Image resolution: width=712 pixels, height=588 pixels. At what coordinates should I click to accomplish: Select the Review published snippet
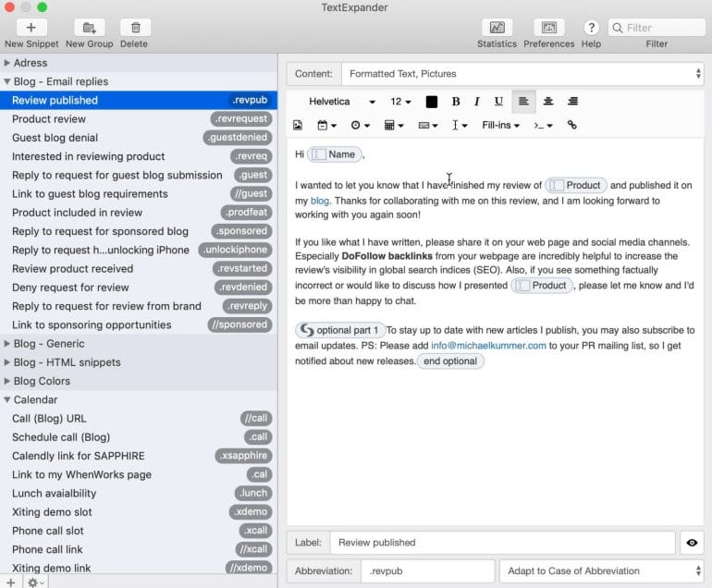tap(139, 101)
